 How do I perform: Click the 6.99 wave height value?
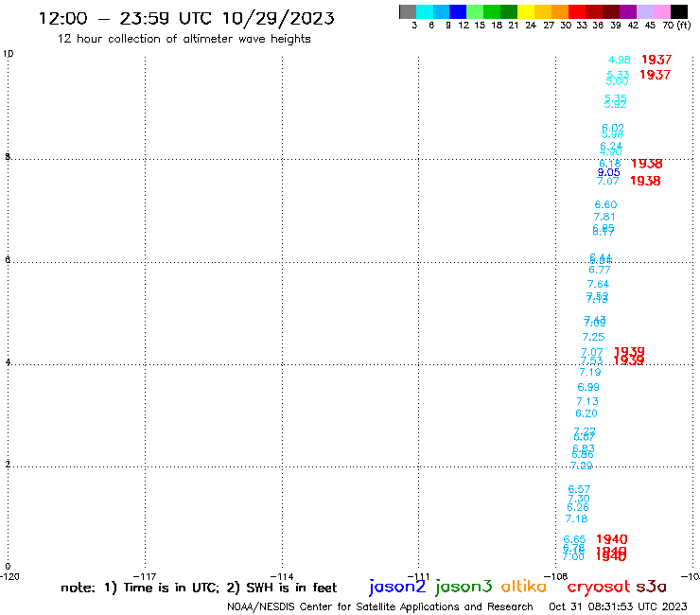[x=588, y=387]
